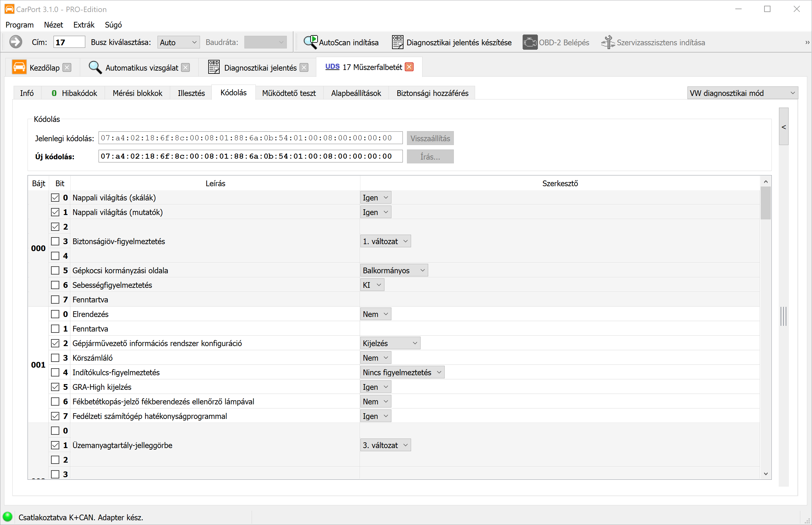Screen dimensions: 812x525
Task: Open the Extrák menu
Action: 84,25
